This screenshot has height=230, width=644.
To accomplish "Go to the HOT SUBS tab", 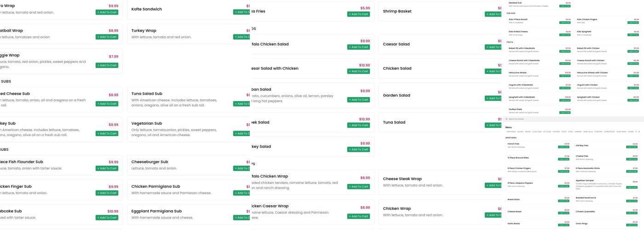I will [x=546, y=132].
